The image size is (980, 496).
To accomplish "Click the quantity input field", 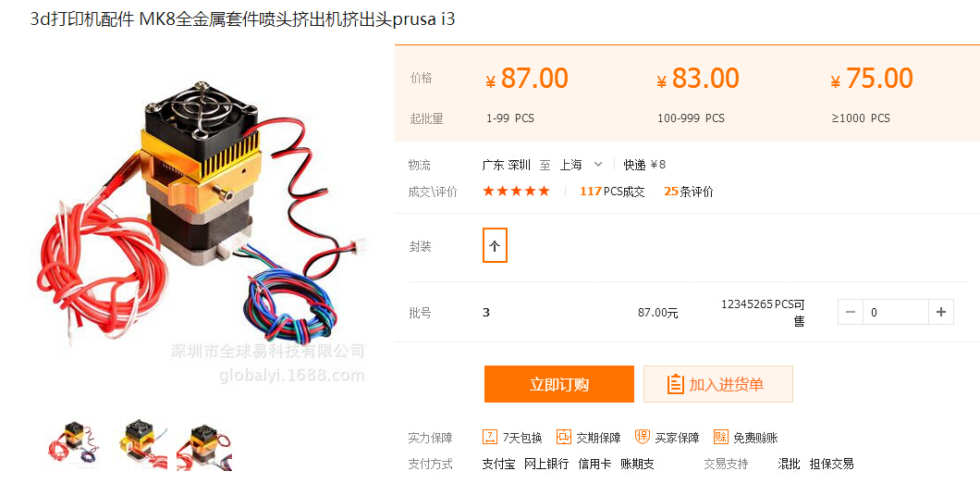I will pos(896,312).
